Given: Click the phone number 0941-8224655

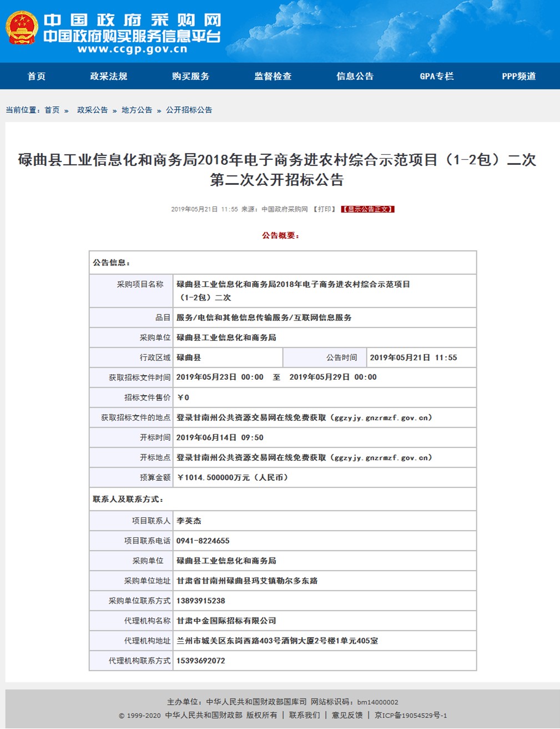Looking at the screenshot, I should coord(203,541).
